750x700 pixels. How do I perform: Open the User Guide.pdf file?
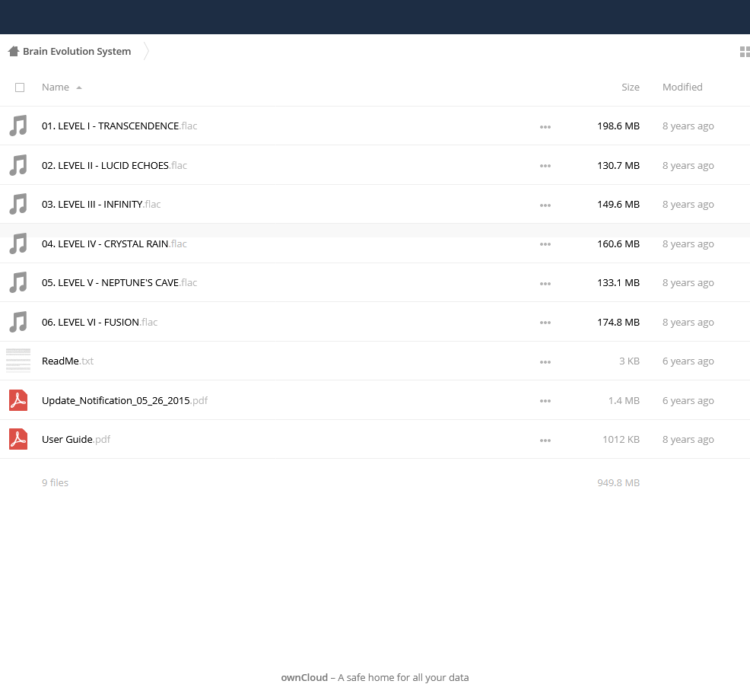pos(76,439)
